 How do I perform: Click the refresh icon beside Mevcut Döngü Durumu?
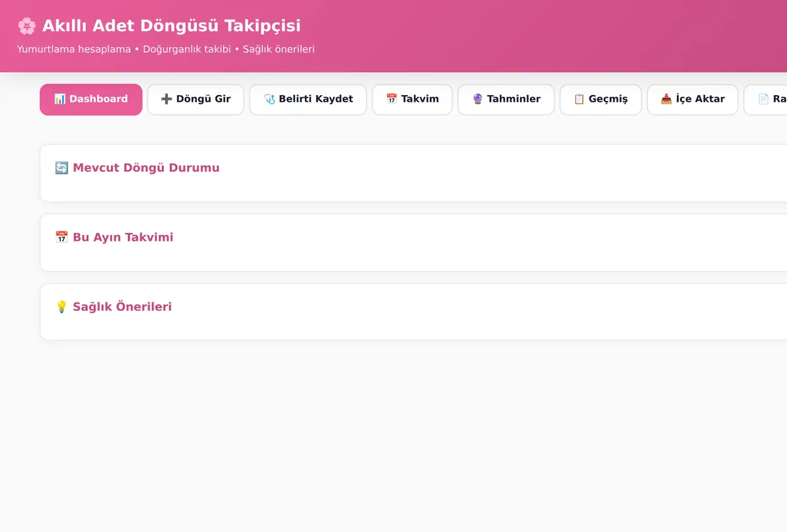(x=62, y=168)
